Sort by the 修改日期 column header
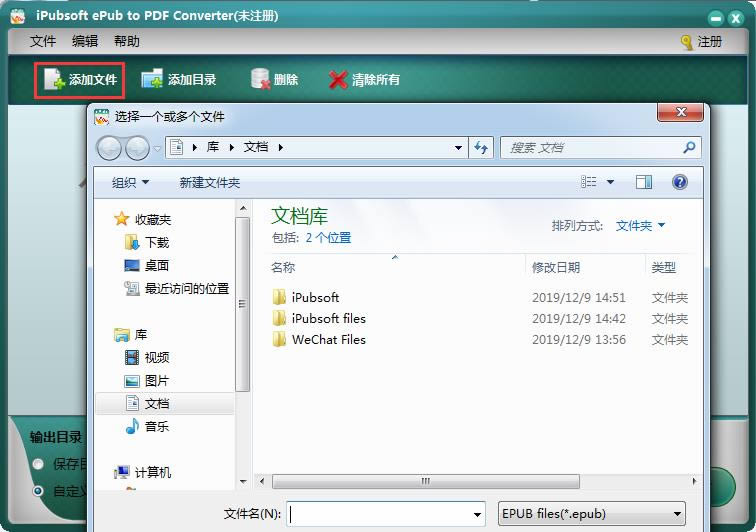The width and height of the screenshot is (756, 532). tap(556, 267)
